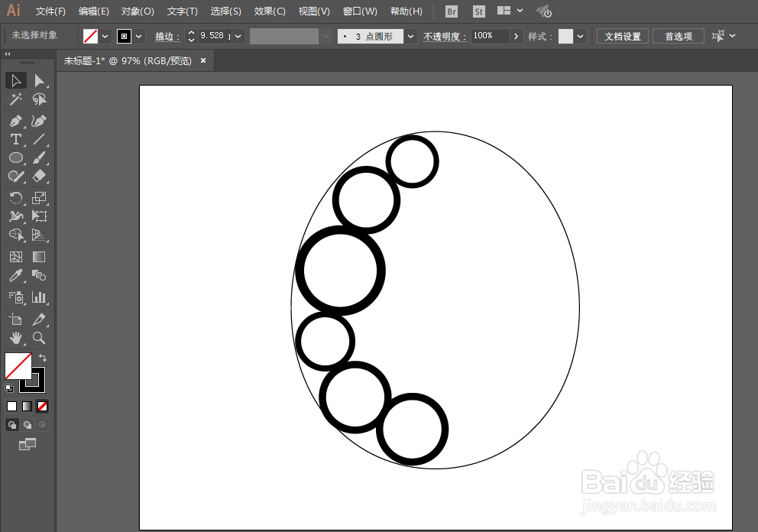758x532 pixels.
Task: Open Adobe Bridge from the application bar
Action: coord(451,11)
